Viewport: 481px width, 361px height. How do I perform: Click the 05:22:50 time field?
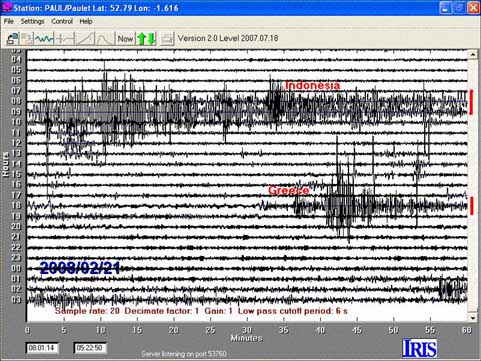(90, 348)
